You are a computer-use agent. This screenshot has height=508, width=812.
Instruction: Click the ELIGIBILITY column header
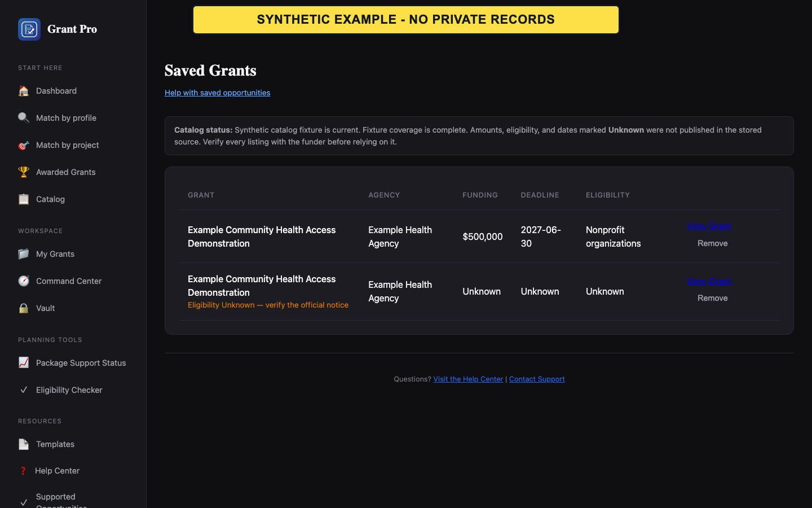click(x=608, y=195)
